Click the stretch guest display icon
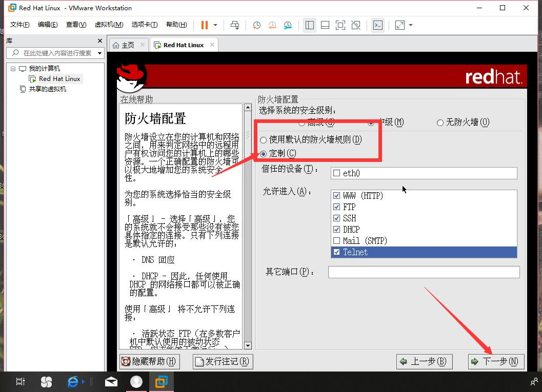Image resolution: width=542 pixels, height=392 pixels. 400,25
